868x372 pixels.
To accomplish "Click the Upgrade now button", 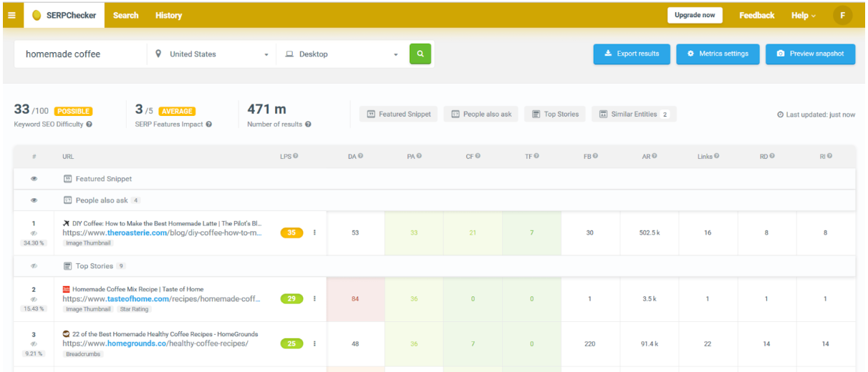I will tap(695, 15).
